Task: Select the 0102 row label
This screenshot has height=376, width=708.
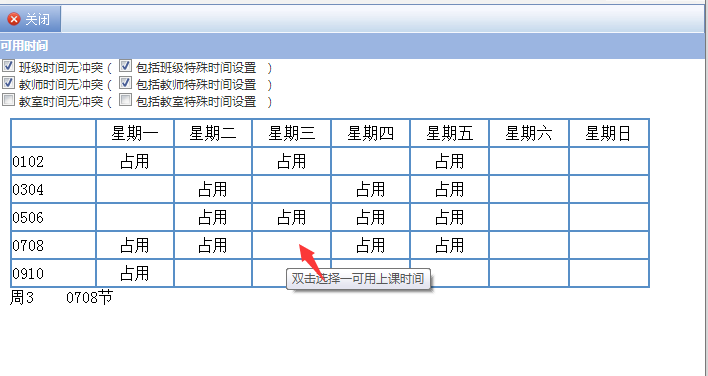Action: tap(53, 161)
